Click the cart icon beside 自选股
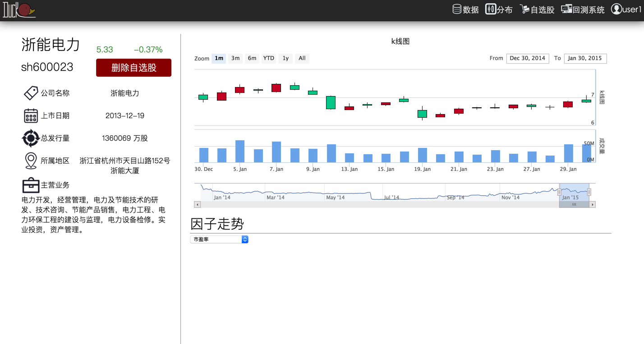The width and height of the screenshot is (644, 344). point(524,9)
